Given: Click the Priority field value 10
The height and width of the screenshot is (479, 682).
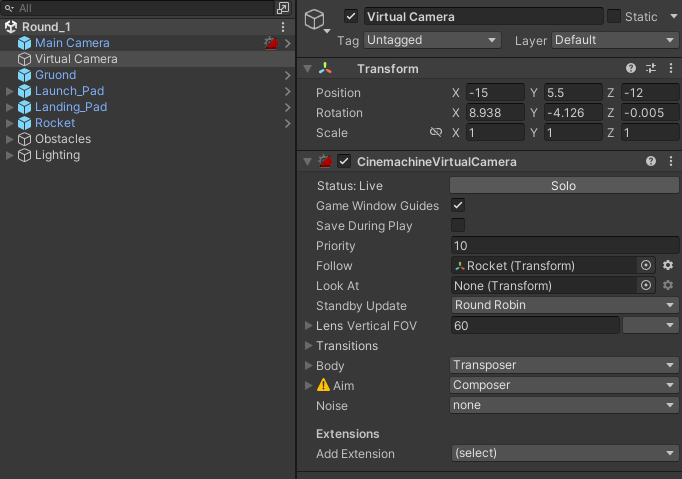Looking at the screenshot, I should pyautogui.click(x=565, y=246).
